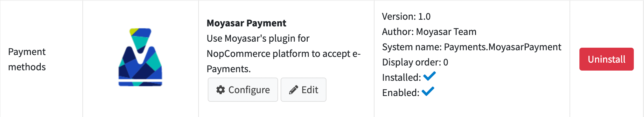This screenshot has width=644, height=117.
Task: Click the pencil icon inside Edit
Action: [x=294, y=90]
